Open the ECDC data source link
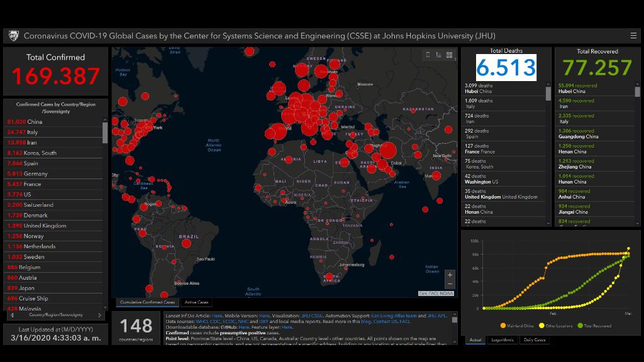Viewport: 644px width, 362px height. 229,321
